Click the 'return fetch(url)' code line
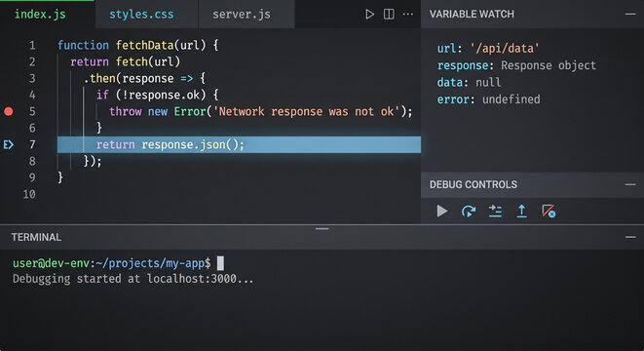The image size is (644, 351). (x=126, y=61)
